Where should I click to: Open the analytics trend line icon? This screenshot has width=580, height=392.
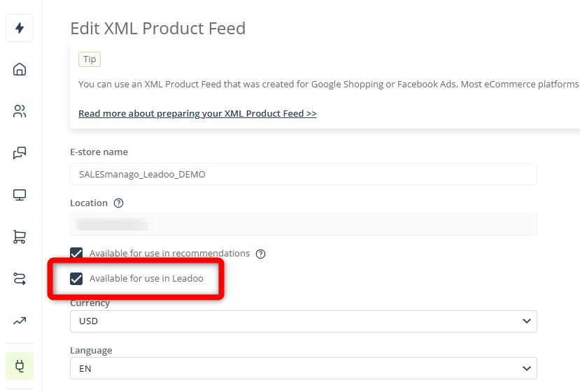[20, 321]
